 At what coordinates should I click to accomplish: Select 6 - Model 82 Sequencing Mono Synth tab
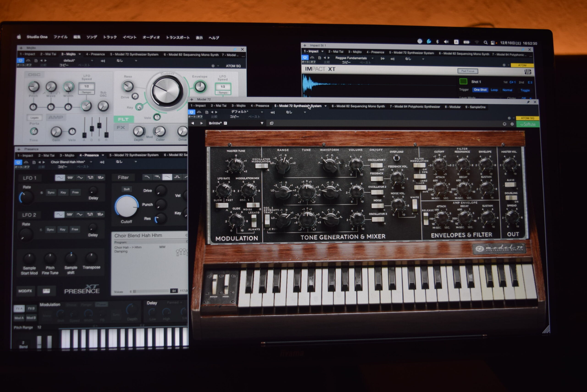(x=358, y=106)
